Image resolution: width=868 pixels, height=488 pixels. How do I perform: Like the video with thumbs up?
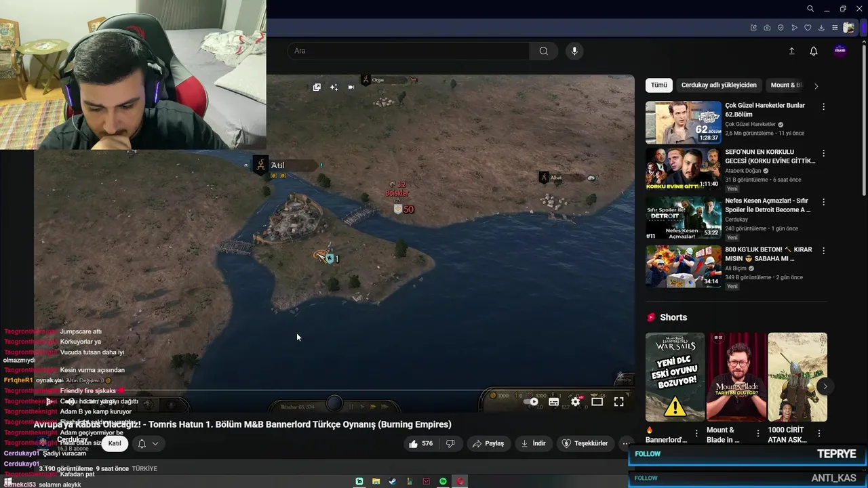[420, 443]
